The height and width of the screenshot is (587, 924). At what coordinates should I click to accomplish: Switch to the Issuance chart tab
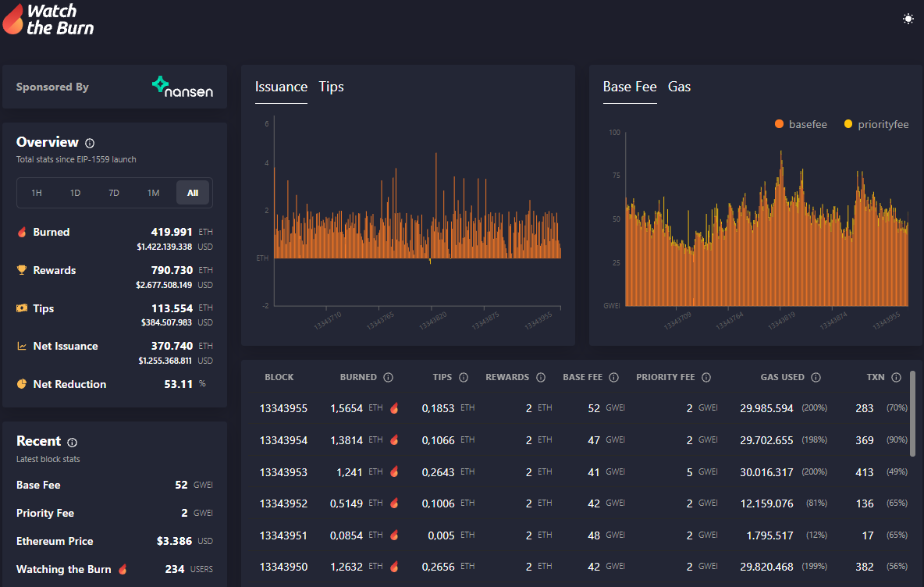(x=281, y=87)
